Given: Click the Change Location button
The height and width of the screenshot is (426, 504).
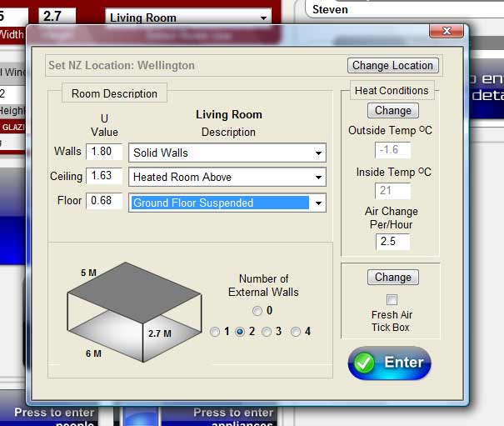Looking at the screenshot, I should point(392,65).
